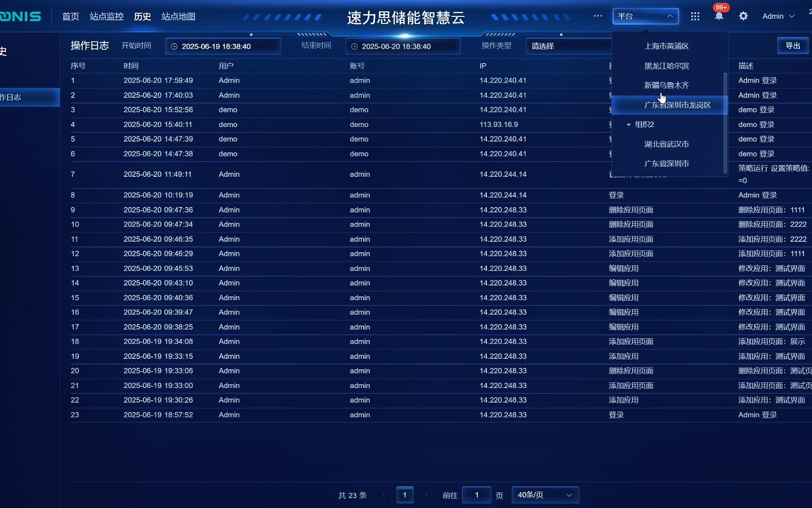The image size is (812, 508).
Task: Open the 操作类型 请选择 dropdown
Action: pos(569,46)
